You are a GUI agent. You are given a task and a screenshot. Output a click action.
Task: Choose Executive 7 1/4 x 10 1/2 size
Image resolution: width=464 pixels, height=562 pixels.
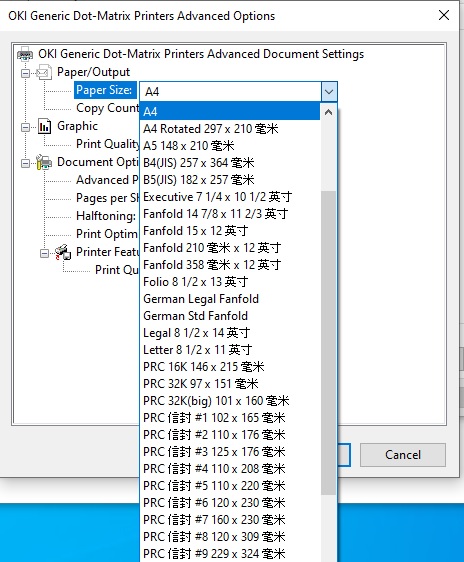(x=230, y=197)
